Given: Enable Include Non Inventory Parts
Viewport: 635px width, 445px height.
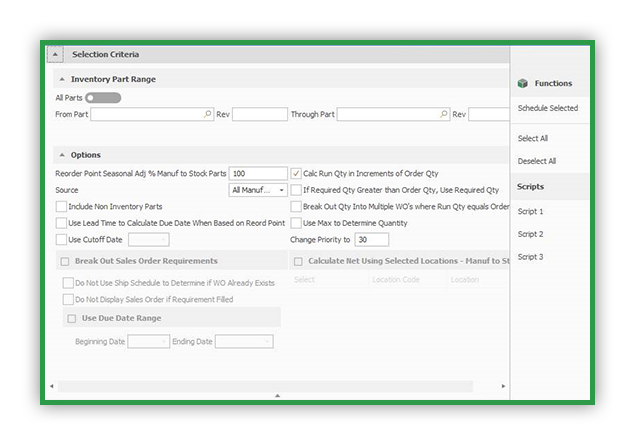Looking at the screenshot, I should [x=61, y=207].
